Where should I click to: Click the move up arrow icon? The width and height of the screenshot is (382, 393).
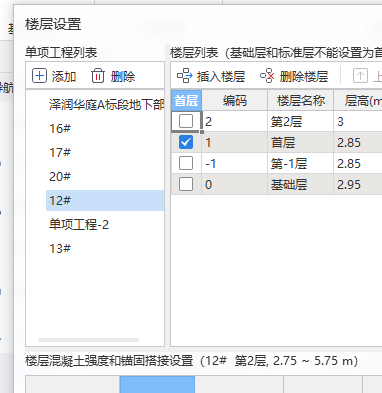pos(360,76)
